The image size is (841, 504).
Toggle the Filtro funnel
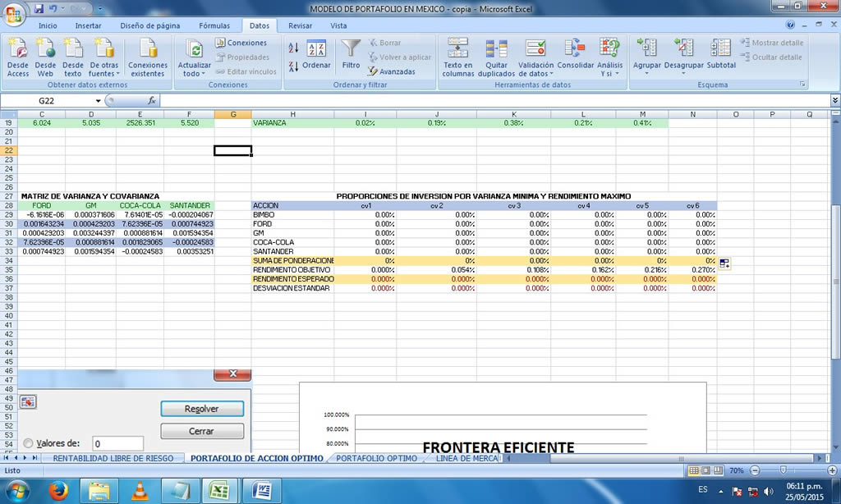click(351, 55)
